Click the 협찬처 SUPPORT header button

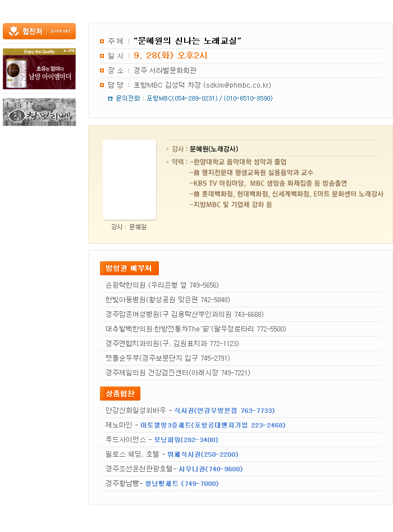point(39,31)
